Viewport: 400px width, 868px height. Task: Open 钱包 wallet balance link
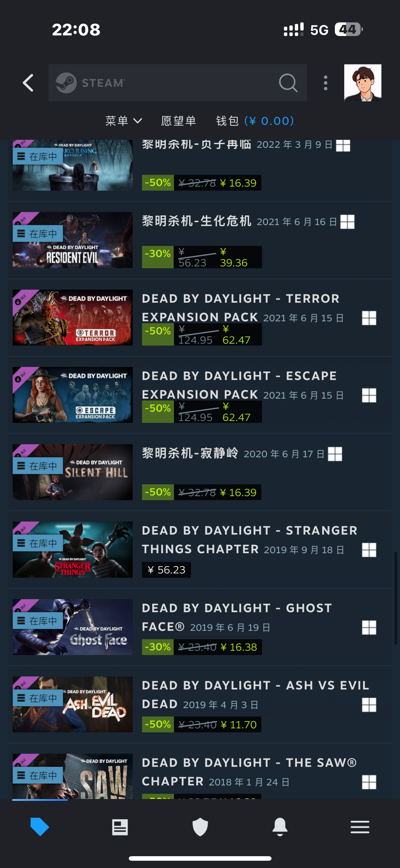pyautogui.click(x=255, y=121)
